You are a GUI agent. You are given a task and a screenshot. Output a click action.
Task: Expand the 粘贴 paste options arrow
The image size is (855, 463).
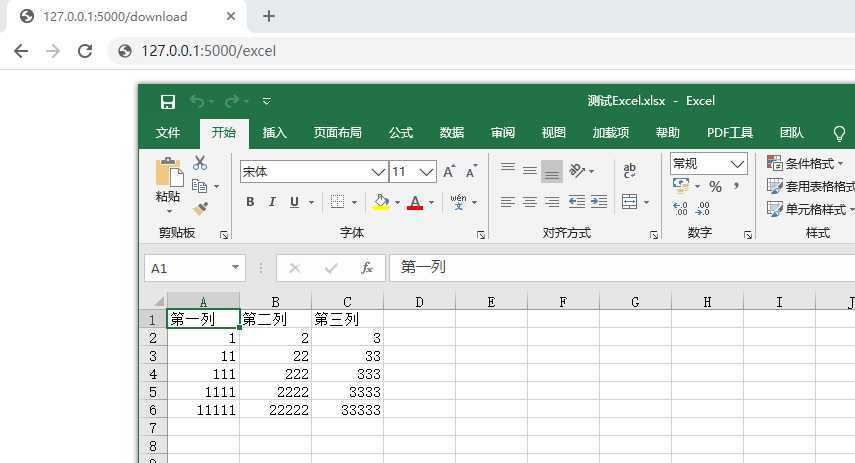click(168, 211)
